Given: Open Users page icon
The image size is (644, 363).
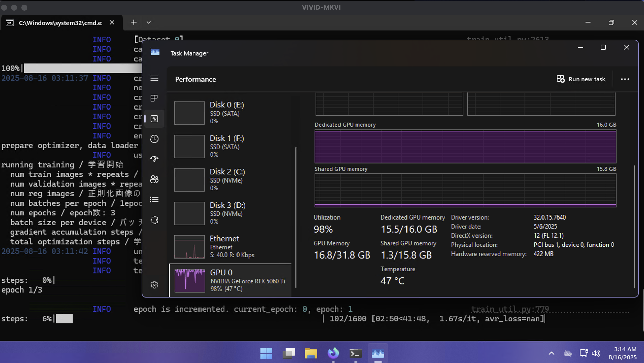Looking at the screenshot, I should click(154, 179).
